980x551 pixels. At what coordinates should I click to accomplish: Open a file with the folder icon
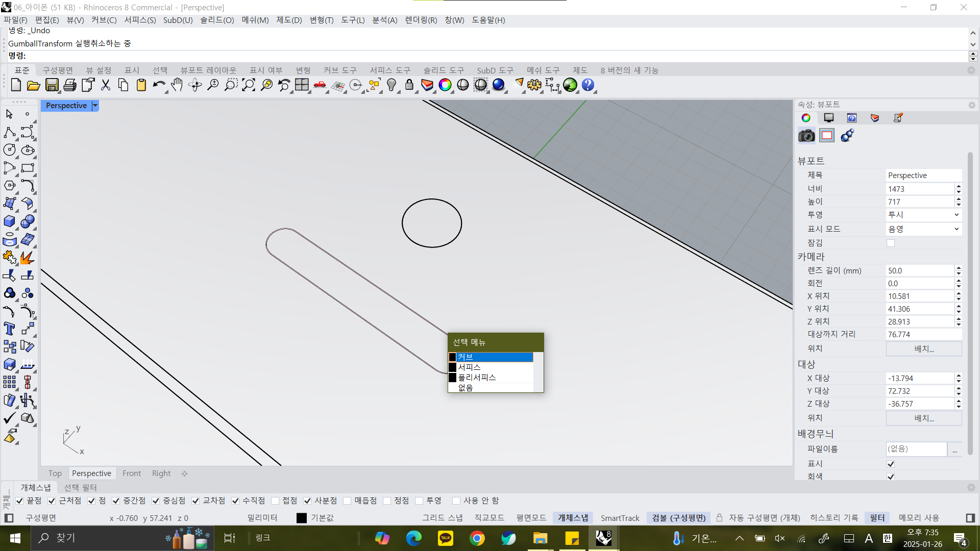coord(33,85)
